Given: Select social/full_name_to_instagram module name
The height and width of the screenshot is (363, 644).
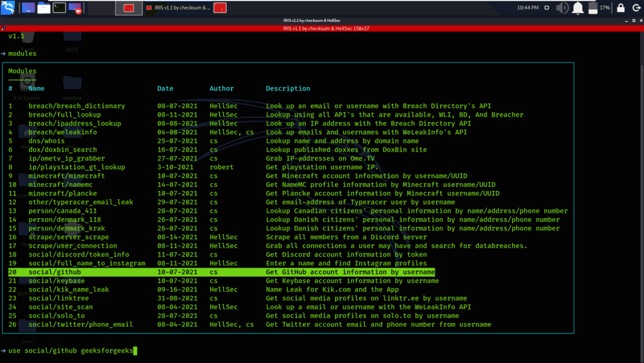Looking at the screenshot, I should click(x=87, y=263).
